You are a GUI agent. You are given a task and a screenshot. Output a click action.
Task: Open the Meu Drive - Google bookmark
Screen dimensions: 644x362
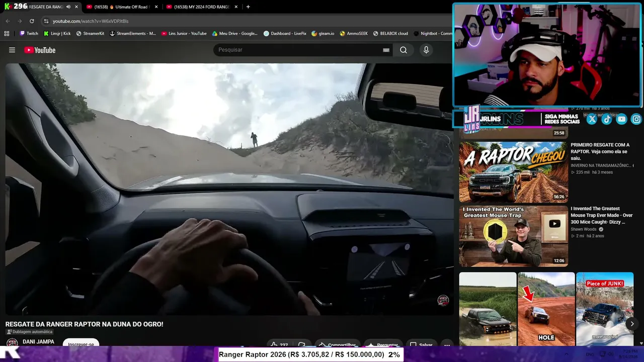pyautogui.click(x=235, y=34)
